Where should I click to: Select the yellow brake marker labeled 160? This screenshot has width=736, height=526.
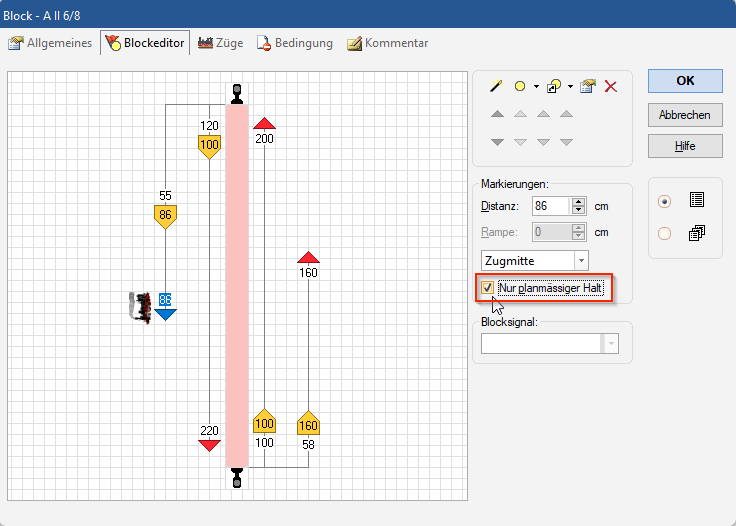tap(308, 424)
